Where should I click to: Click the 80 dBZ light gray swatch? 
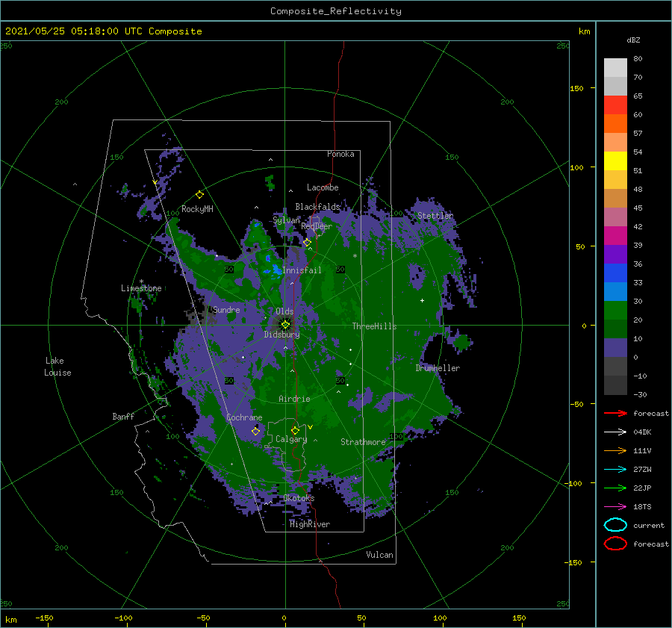(615, 68)
